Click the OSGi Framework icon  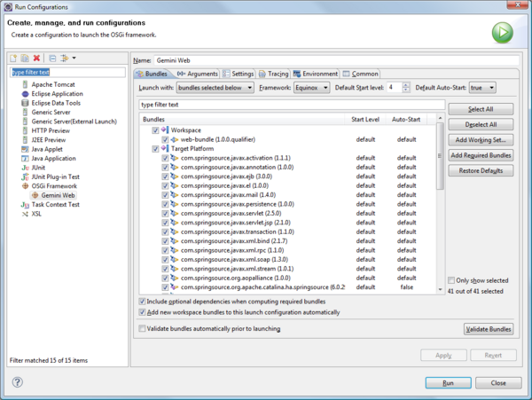coord(25,186)
